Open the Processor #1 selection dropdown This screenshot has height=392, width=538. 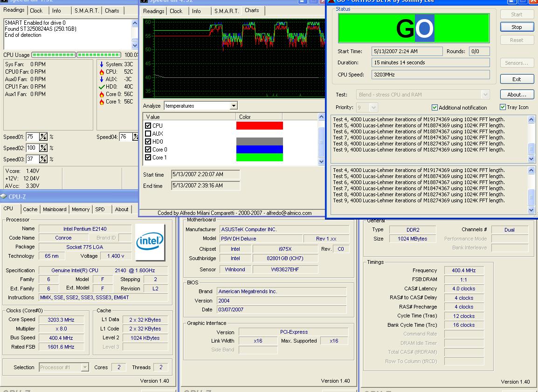(x=85, y=367)
